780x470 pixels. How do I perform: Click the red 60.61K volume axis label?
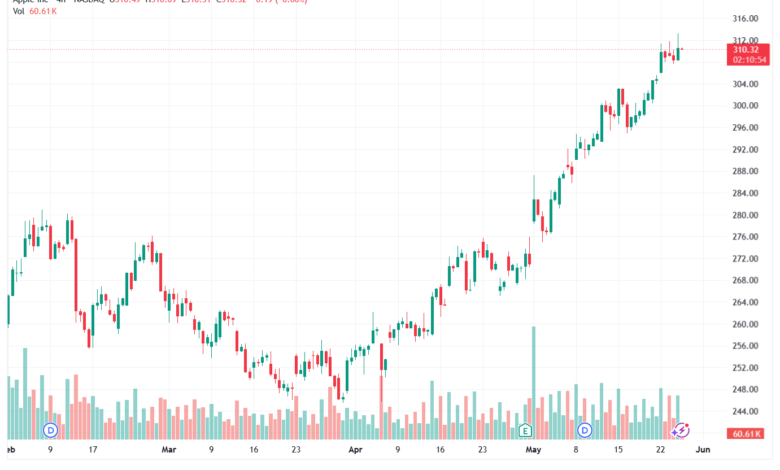coord(746,434)
